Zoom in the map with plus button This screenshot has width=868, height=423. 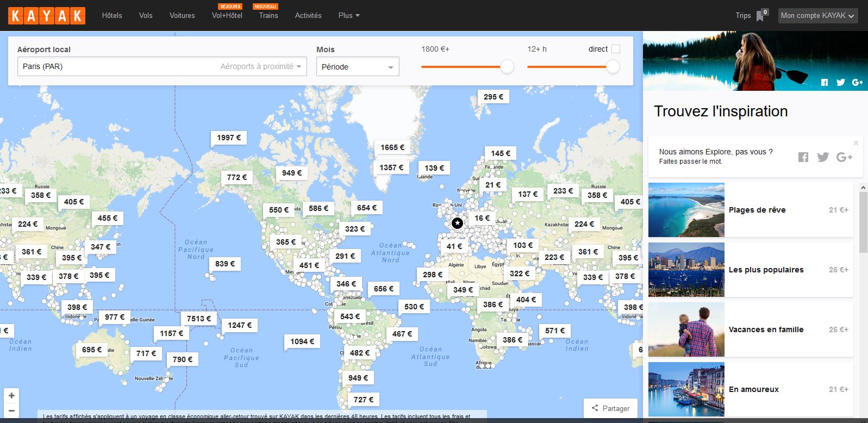[11, 395]
